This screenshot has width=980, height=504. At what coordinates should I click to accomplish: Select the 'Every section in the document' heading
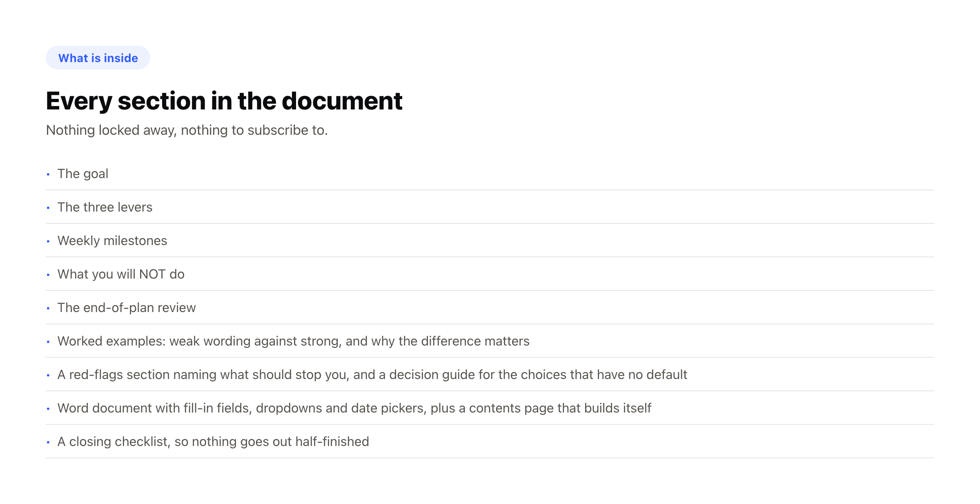coord(224,101)
